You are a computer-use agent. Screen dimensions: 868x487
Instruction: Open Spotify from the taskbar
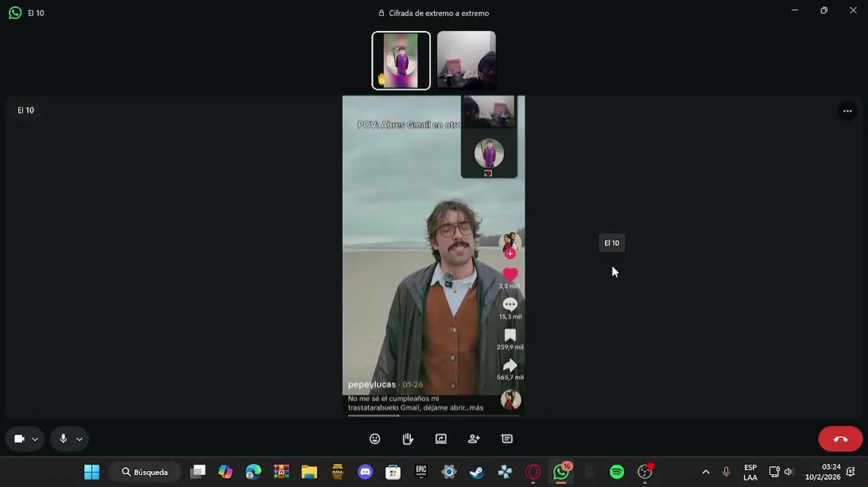(617, 472)
